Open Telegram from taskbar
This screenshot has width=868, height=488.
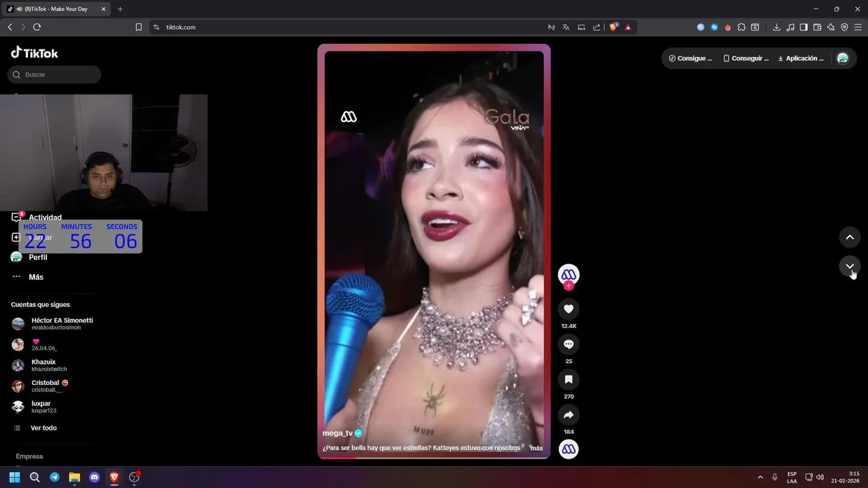(x=54, y=477)
